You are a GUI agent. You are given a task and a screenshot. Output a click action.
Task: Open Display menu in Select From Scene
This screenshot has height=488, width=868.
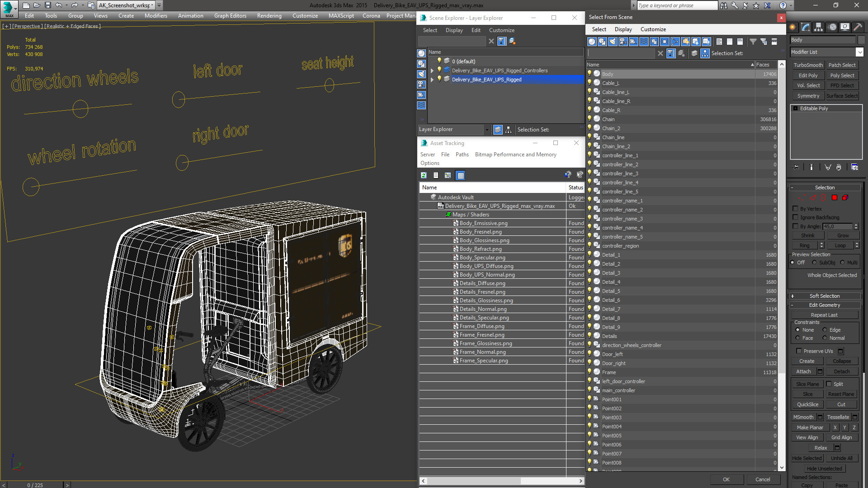point(623,29)
